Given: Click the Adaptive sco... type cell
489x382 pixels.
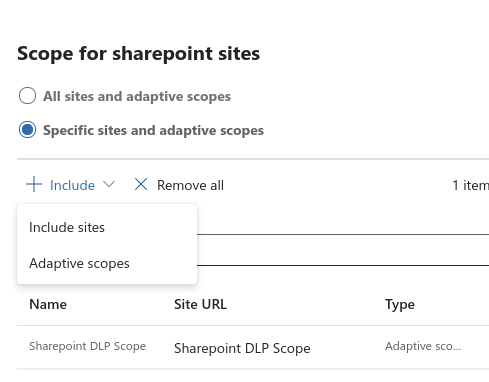Looking at the screenshot, I should (x=423, y=346).
